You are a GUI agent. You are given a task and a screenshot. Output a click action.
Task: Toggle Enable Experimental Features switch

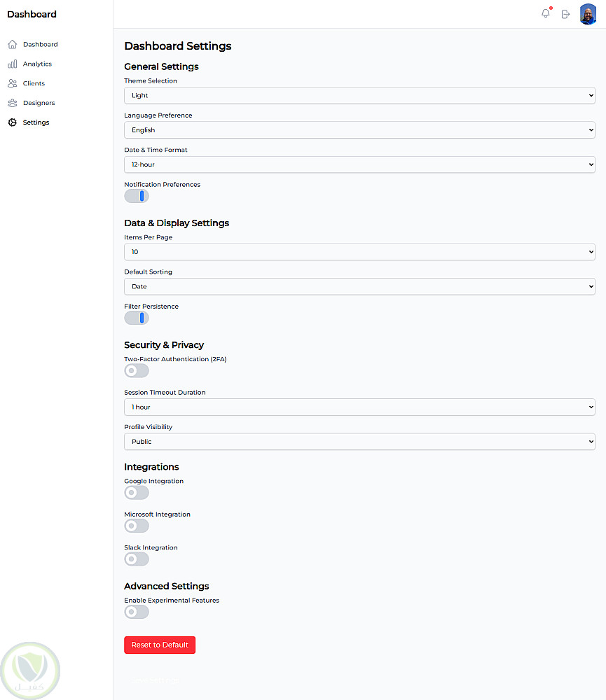137,612
